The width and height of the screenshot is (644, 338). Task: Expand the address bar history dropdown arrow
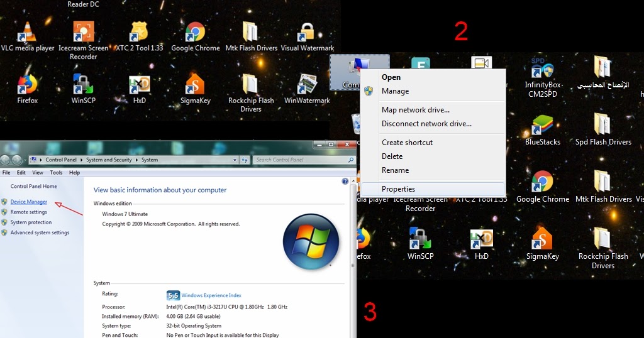pos(235,160)
